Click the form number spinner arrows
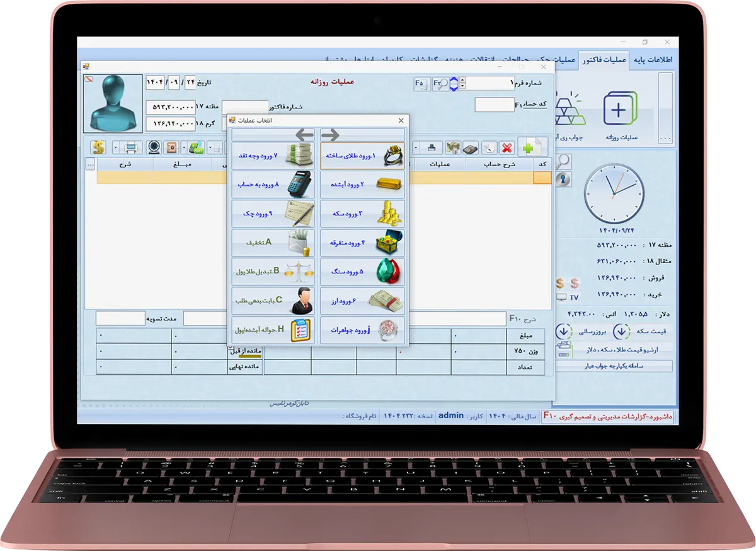 463,83
